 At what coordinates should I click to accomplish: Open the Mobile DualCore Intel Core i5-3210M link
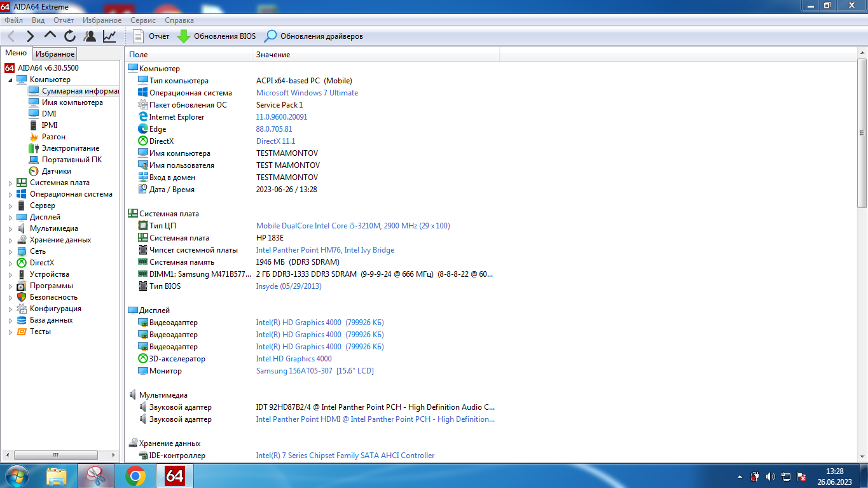point(353,226)
